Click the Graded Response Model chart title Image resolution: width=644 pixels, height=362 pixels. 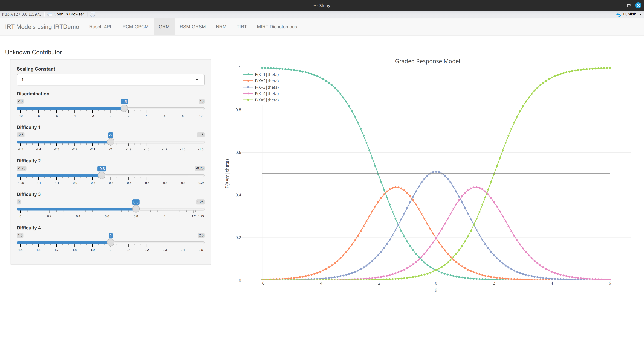click(427, 61)
